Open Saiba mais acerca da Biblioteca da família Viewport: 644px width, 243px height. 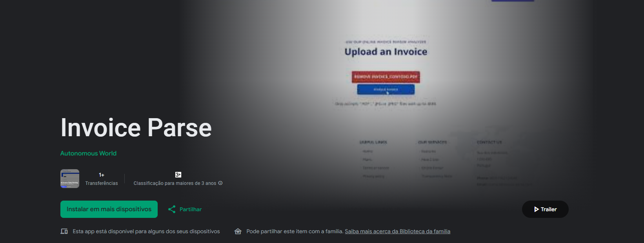pos(397,231)
